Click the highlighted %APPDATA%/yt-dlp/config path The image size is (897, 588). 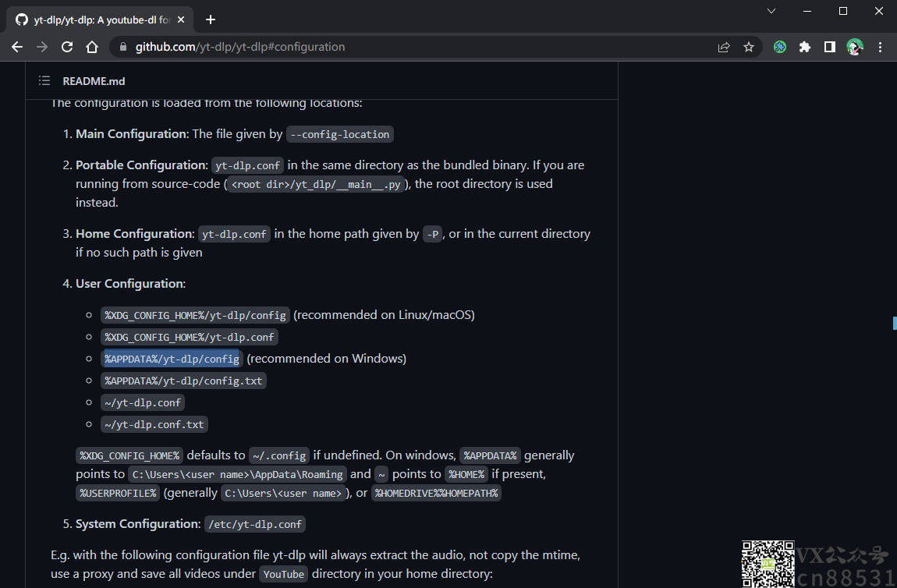tap(172, 359)
